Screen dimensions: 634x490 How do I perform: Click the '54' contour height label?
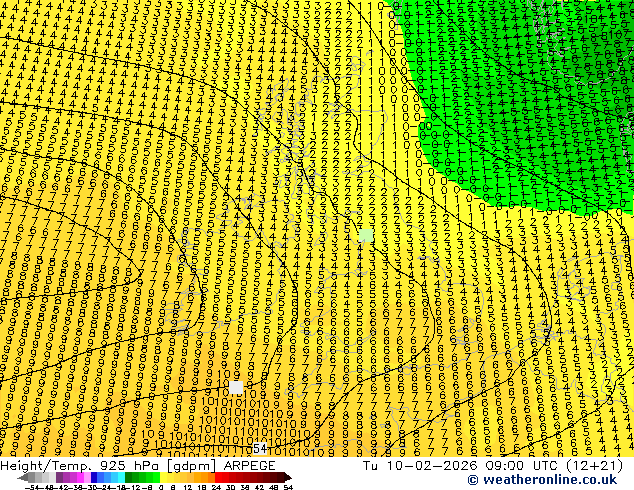[x=260, y=448]
